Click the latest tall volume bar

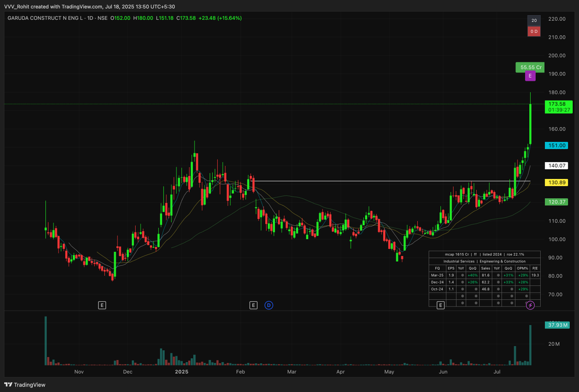click(x=530, y=344)
